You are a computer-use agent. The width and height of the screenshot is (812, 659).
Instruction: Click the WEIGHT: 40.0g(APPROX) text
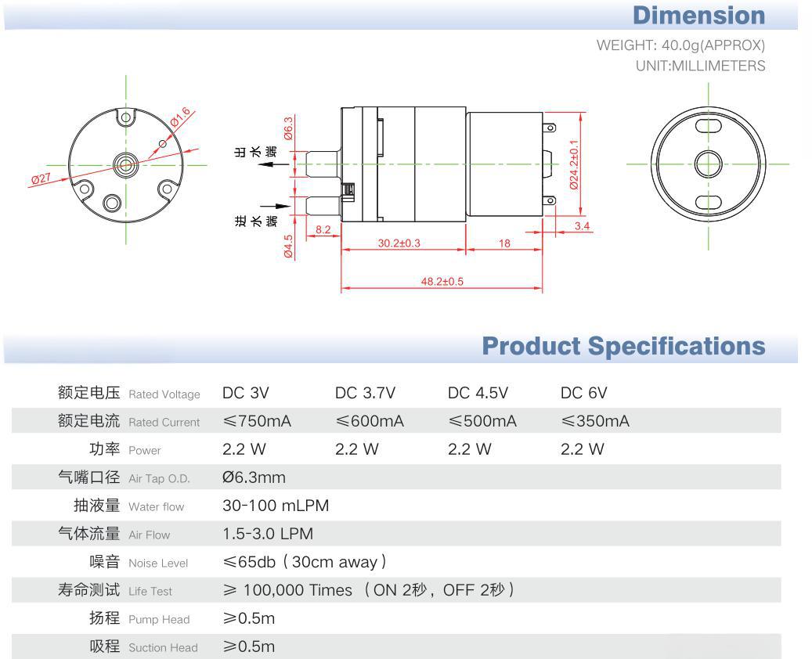click(x=680, y=45)
